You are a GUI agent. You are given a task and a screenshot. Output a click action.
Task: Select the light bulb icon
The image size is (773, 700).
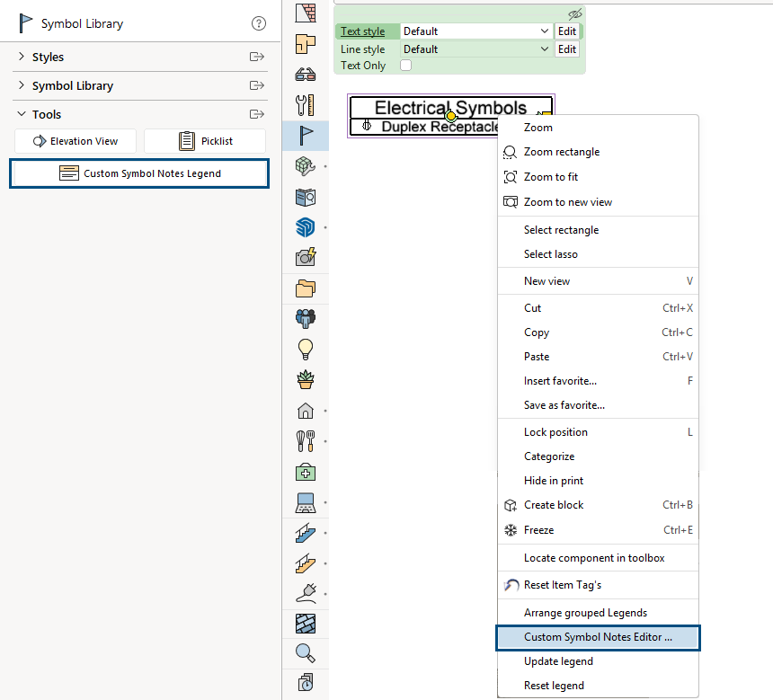[x=306, y=349]
